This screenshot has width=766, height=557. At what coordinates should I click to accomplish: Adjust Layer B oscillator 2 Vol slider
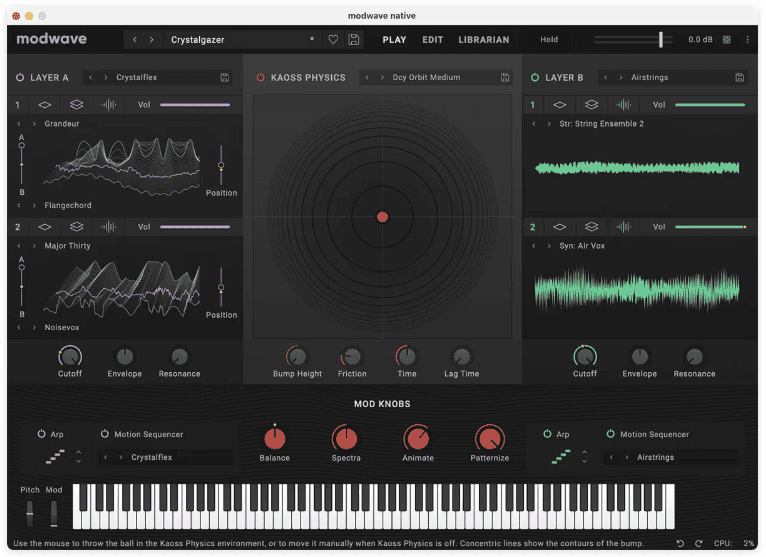point(710,227)
